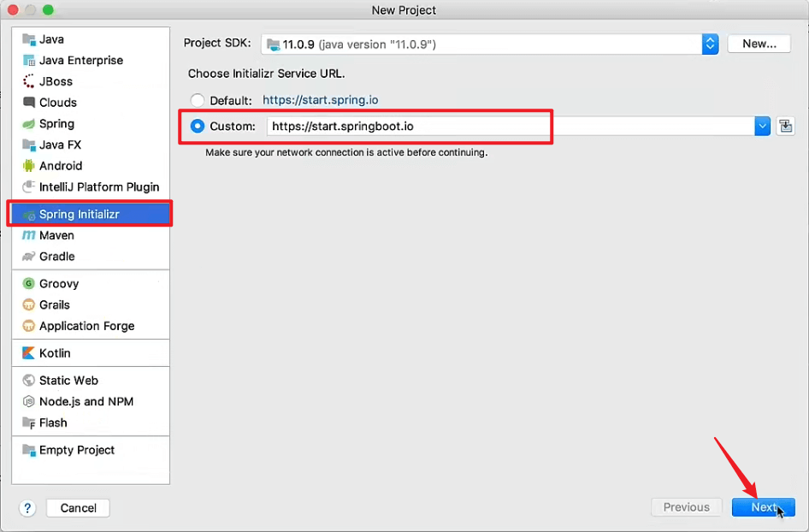Click the Next button

pos(763,507)
